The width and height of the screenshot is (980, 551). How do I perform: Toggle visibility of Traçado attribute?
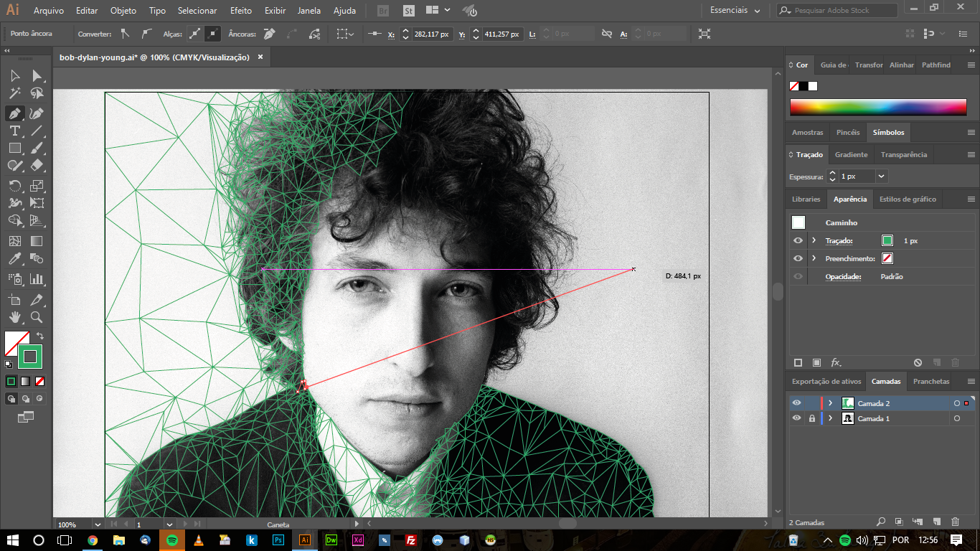click(798, 240)
